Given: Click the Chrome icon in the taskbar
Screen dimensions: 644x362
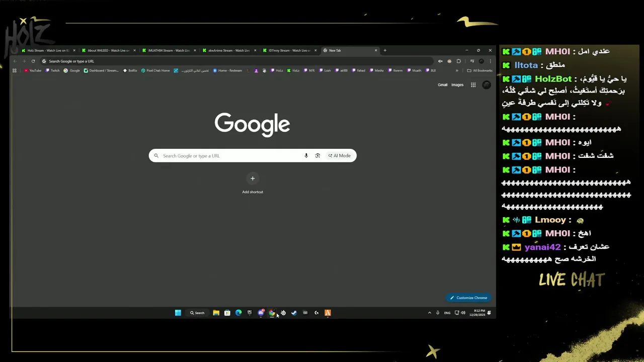Looking at the screenshot, I should [x=272, y=313].
